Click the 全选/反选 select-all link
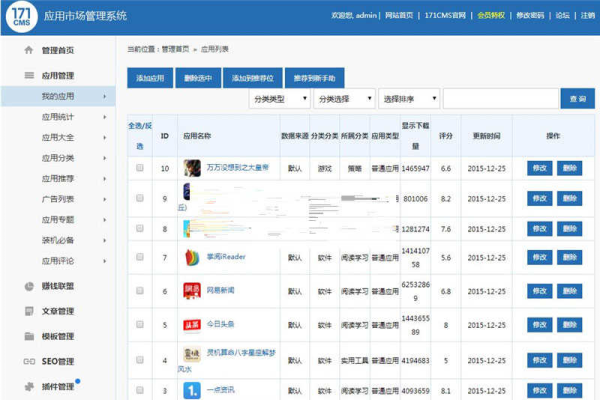The height and width of the screenshot is (400, 600). point(140,136)
